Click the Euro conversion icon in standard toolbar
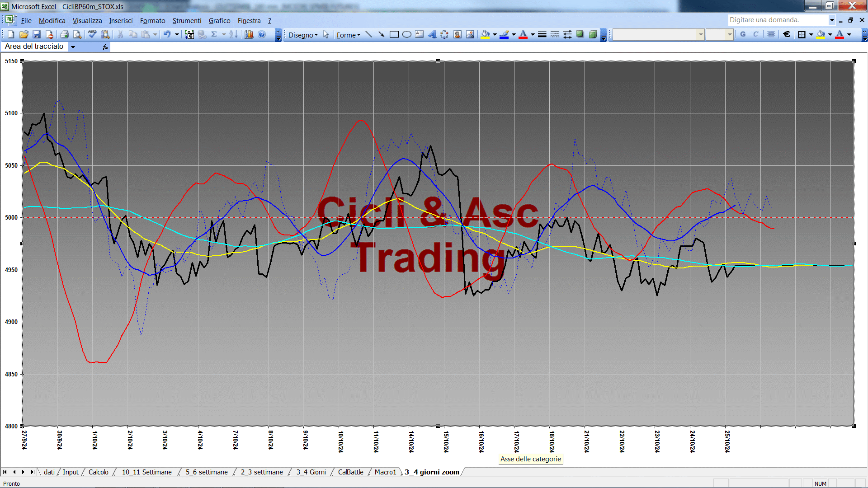 (189, 34)
